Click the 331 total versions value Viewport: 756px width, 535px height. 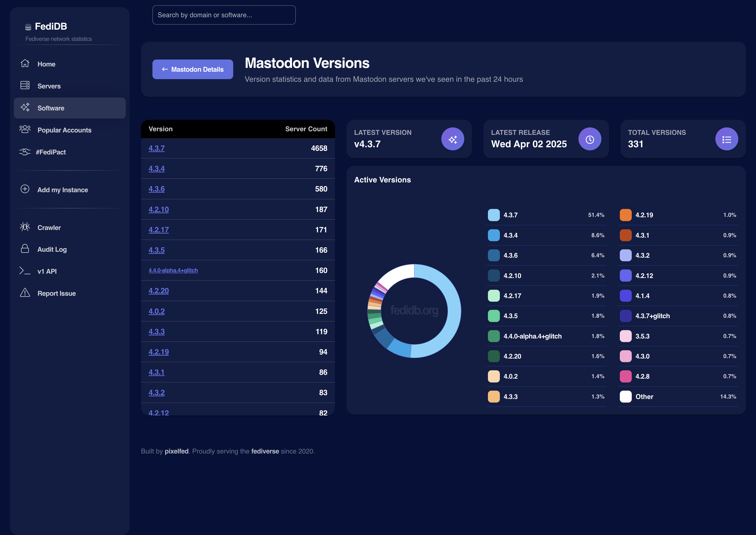pyautogui.click(x=636, y=144)
